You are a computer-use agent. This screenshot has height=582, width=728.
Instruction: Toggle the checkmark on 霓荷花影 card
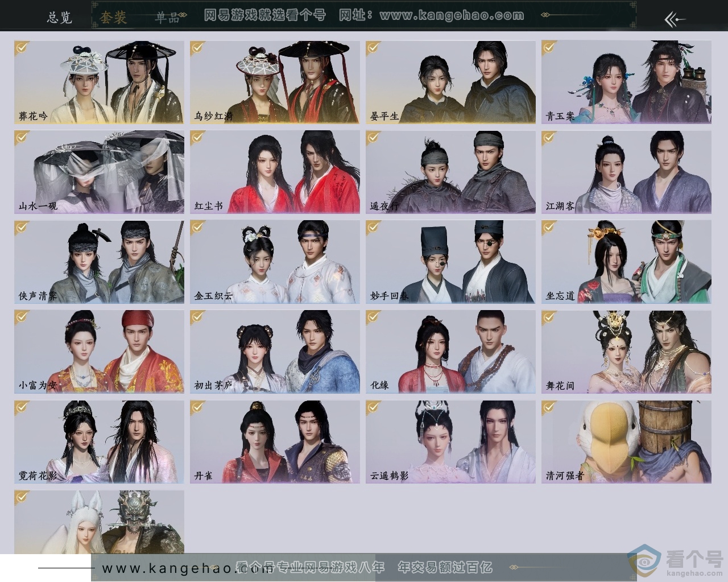pyautogui.click(x=22, y=407)
